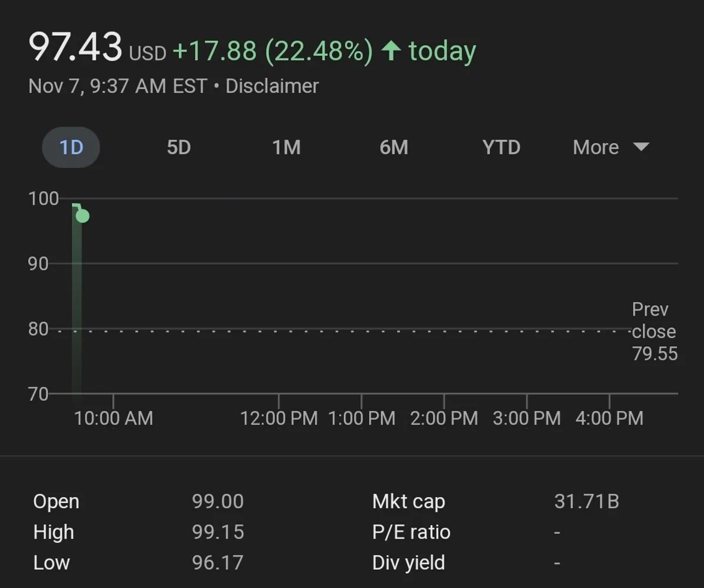Click the More dropdown arrow icon
This screenshot has width=704, height=588.
tap(642, 147)
